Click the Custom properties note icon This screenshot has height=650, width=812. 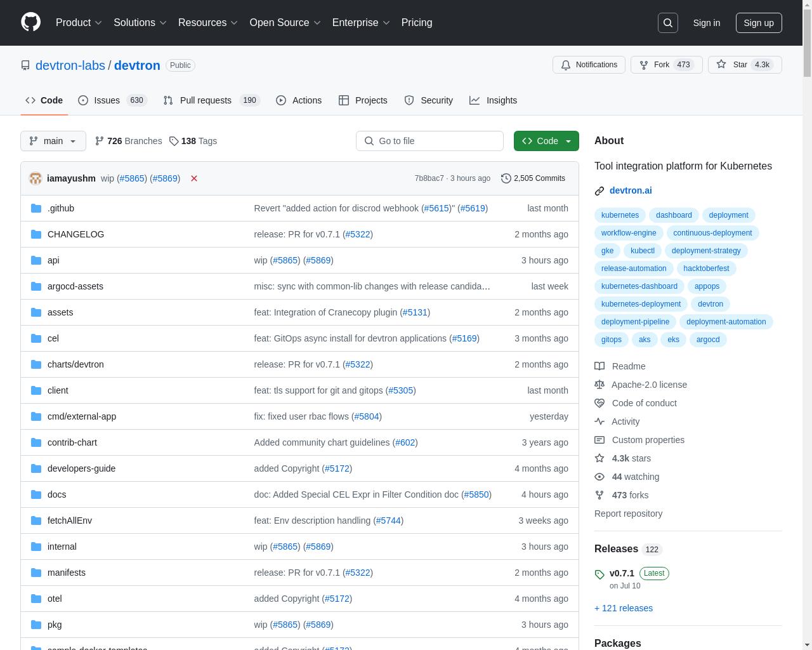(599, 440)
